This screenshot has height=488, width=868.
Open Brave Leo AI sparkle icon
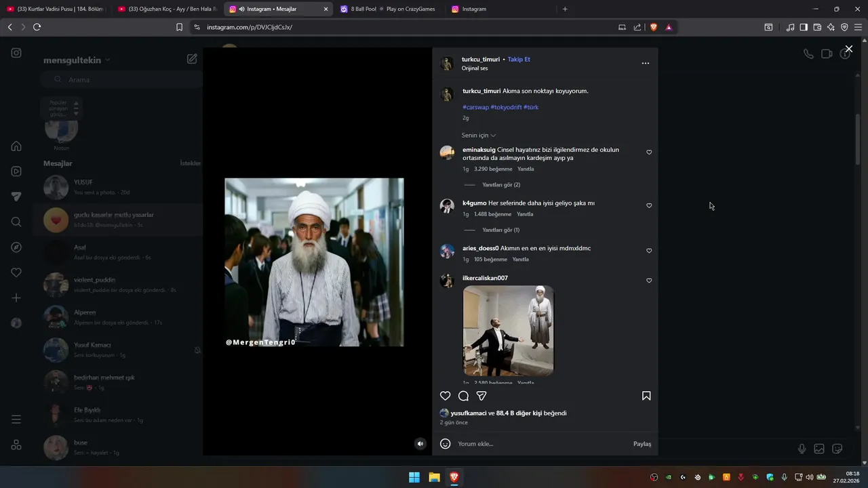831,27
